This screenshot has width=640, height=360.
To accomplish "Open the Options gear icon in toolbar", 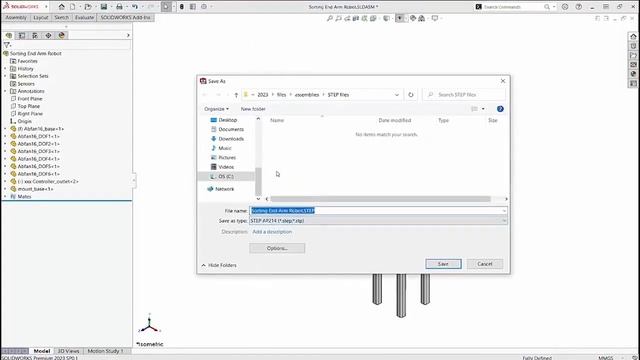I will click(204, 7).
